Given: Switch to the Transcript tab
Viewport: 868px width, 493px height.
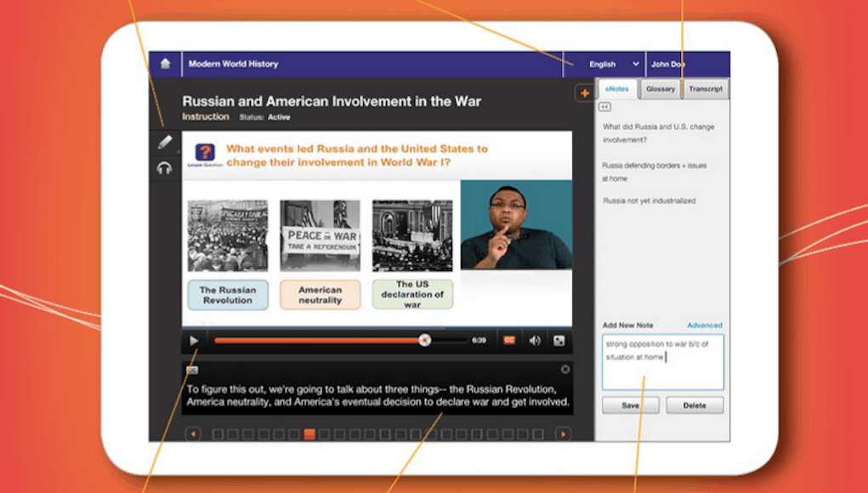Looking at the screenshot, I should (706, 89).
